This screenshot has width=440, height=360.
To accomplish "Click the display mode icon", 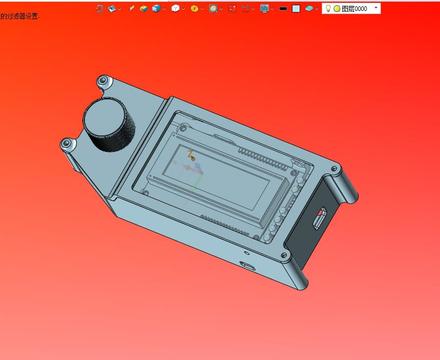I will tap(112, 9).
